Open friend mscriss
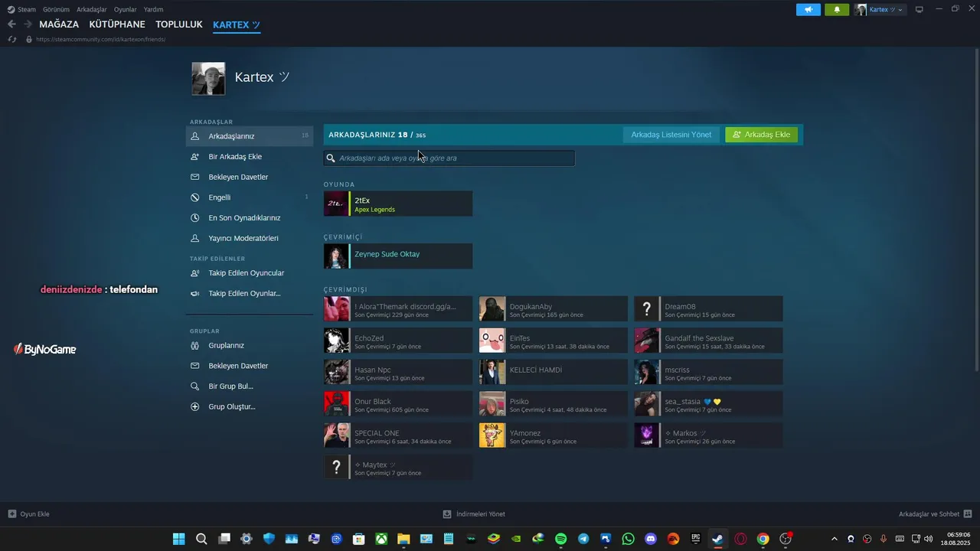The width and height of the screenshot is (980, 551). (x=708, y=372)
